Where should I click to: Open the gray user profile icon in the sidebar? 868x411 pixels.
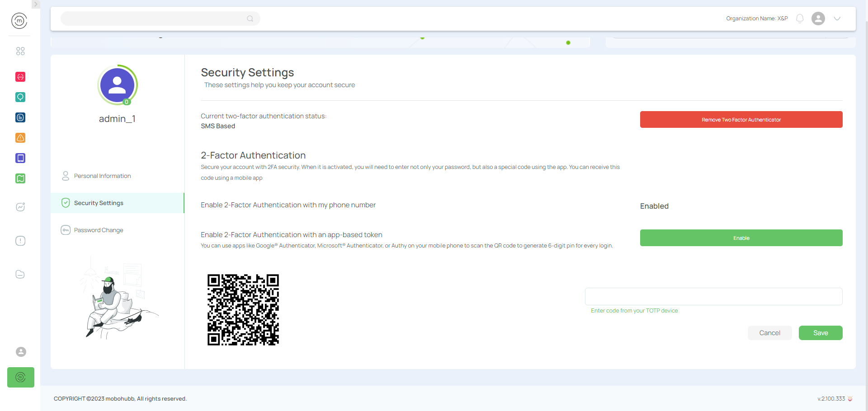[x=21, y=352]
